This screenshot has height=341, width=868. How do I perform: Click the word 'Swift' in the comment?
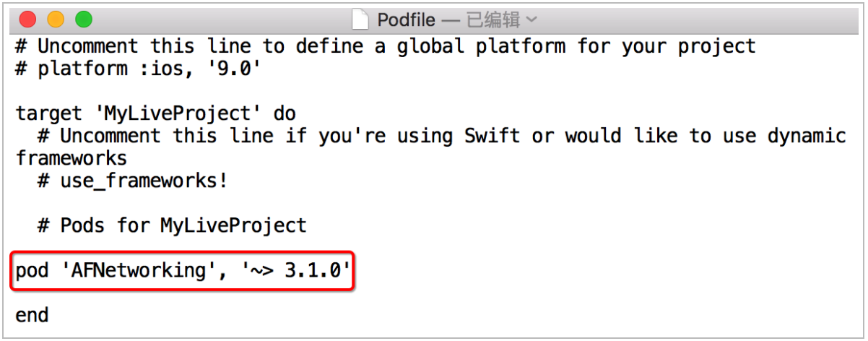(493, 137)
